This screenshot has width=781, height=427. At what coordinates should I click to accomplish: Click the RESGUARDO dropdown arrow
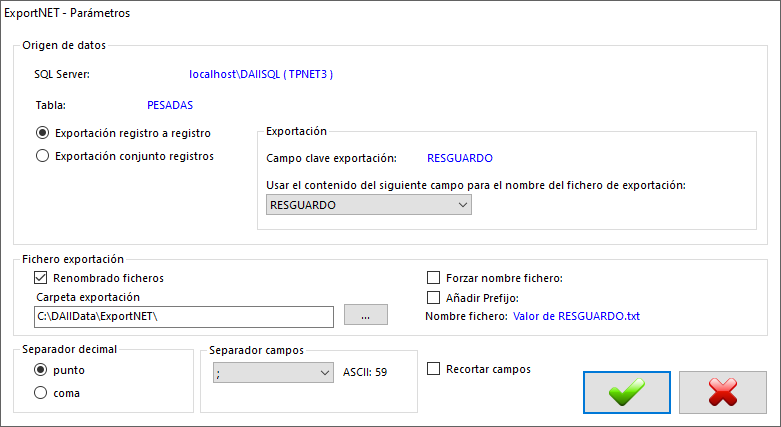pyautogui.click(x=463, y=205)
